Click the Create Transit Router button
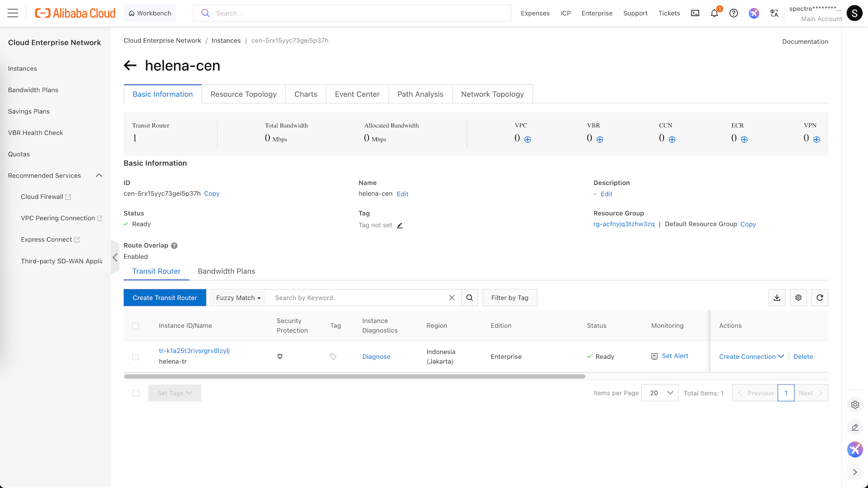The image size is (868, 488). tap(165, 298)
